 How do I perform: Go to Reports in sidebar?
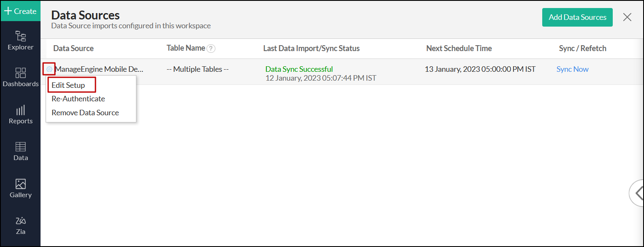tap(20, 114)
